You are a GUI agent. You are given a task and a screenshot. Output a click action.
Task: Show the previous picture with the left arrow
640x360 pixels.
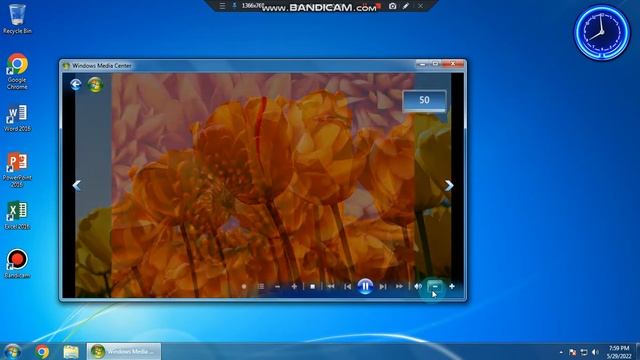click(76, 185)
